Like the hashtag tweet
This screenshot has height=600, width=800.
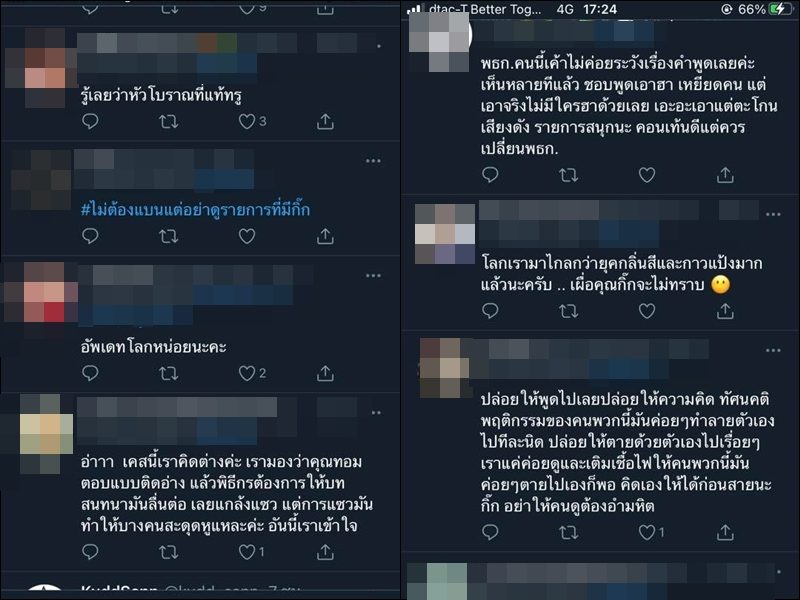[x=247, y=236]
